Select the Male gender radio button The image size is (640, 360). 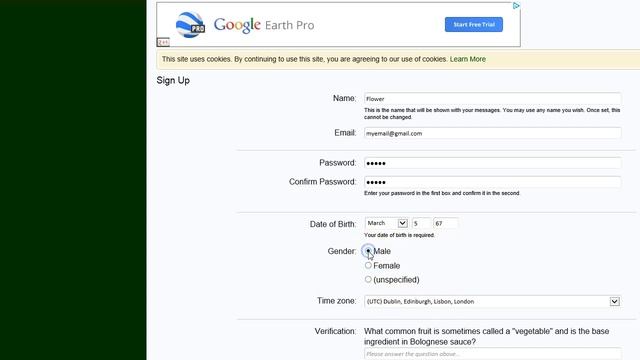click(x=368, y=251)
